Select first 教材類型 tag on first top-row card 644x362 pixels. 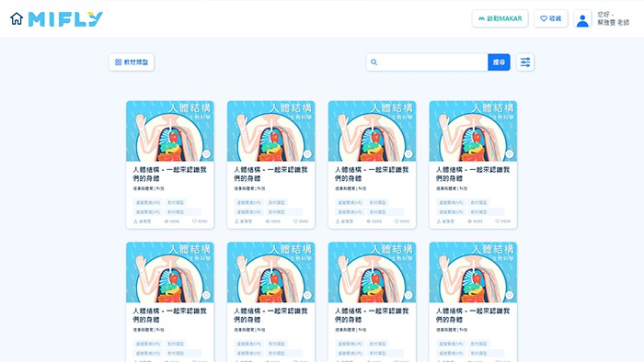pos(176,202)
